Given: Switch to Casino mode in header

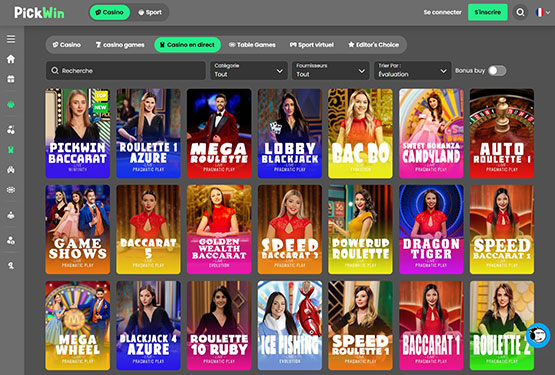Looking at the screenshot, I should click(x=109, y=12).
